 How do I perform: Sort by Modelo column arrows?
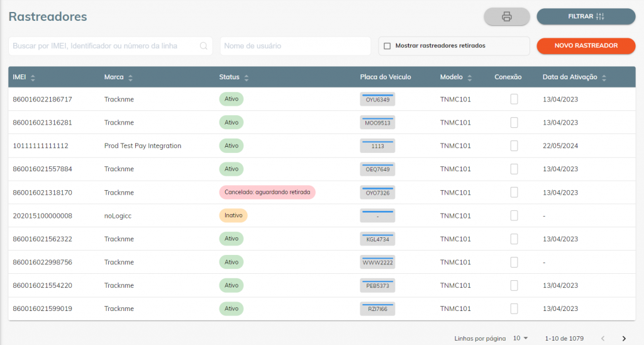tap(469, 77)
